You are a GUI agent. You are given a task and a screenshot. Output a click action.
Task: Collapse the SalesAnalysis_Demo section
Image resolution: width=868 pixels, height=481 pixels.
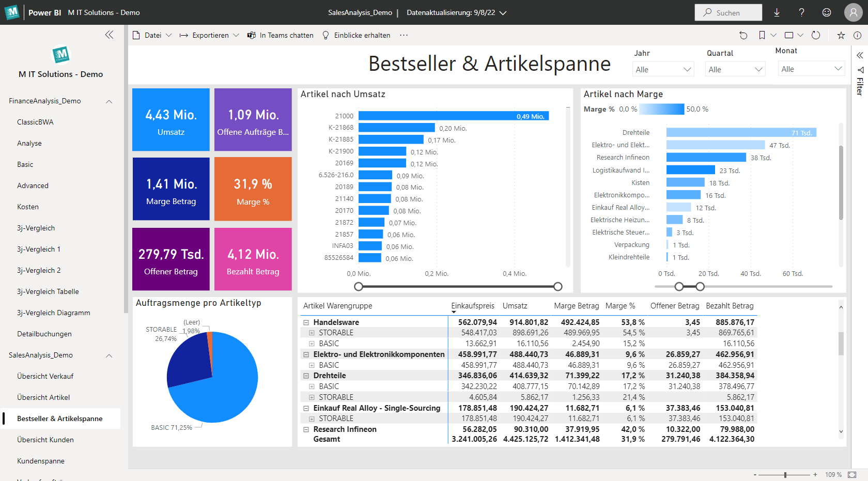click(x=109, y=355)
